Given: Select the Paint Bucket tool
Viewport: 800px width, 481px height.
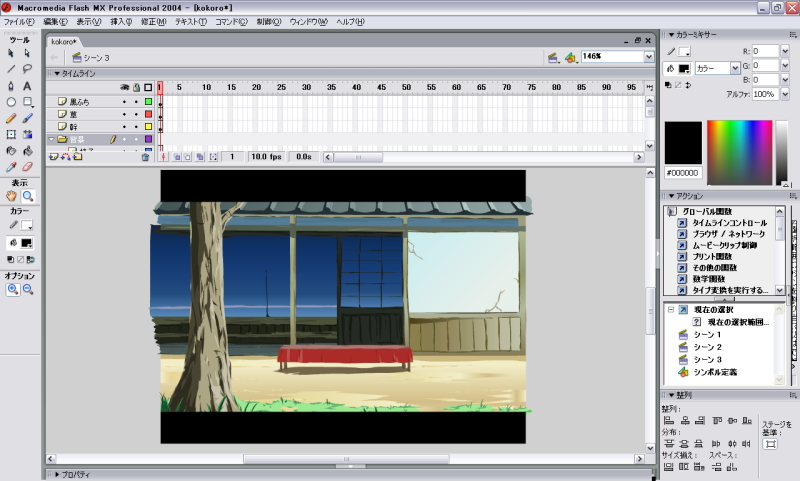Looking at the screenshot, I should click(x=27, y=151).
